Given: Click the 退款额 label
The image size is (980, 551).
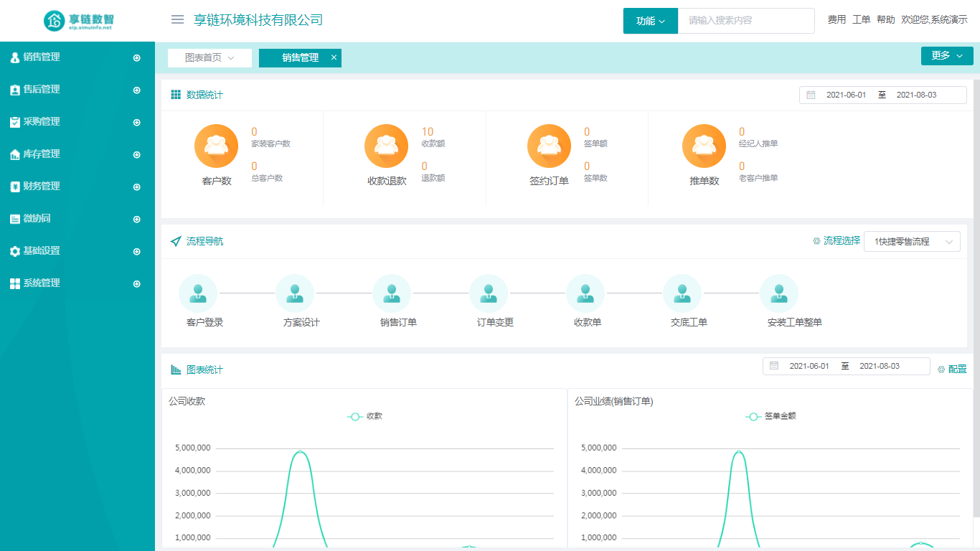Looking at the screenshot, I should [x=433, y=178].
